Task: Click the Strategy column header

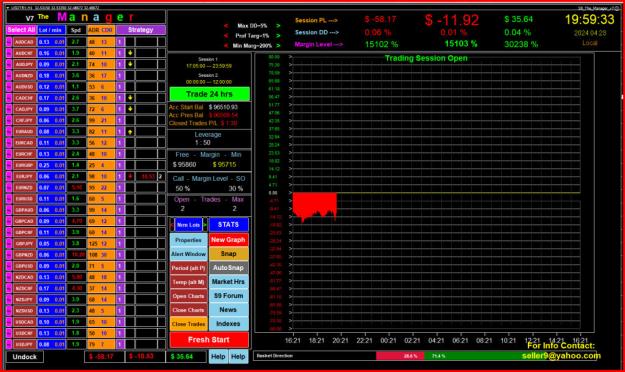Action: click(141, 30)
